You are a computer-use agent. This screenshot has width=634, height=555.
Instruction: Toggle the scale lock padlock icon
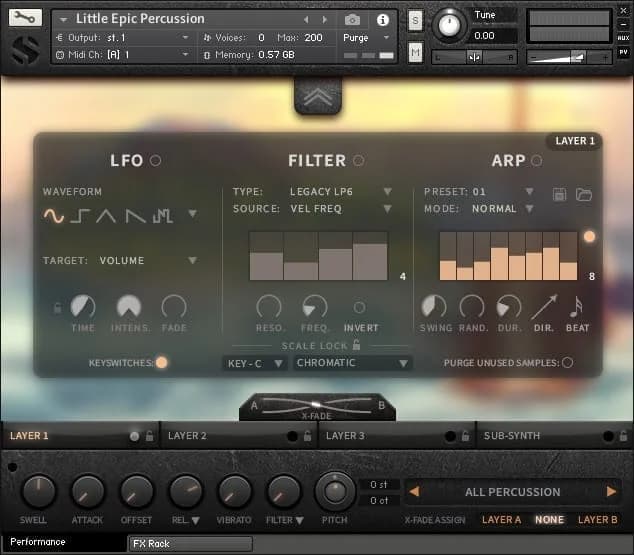356,344
